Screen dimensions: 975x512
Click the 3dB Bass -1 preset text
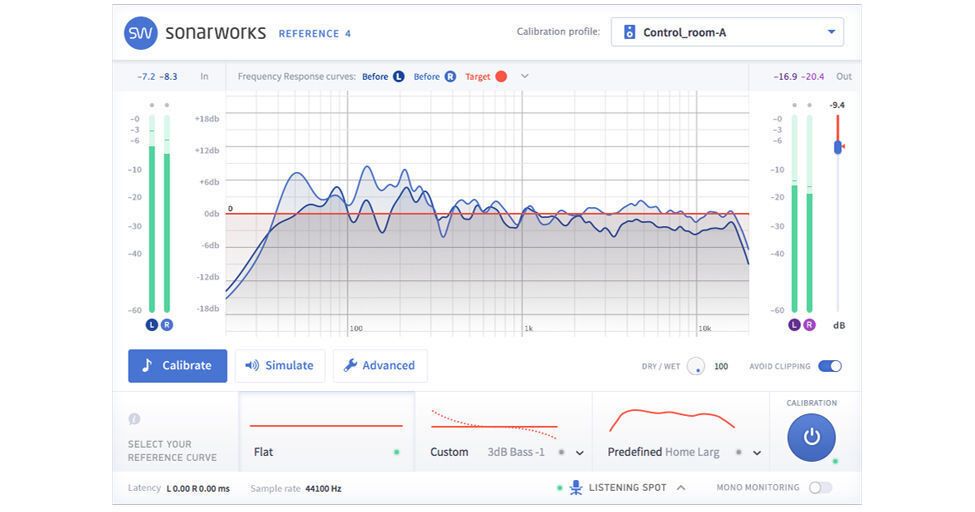coord(515,452)
